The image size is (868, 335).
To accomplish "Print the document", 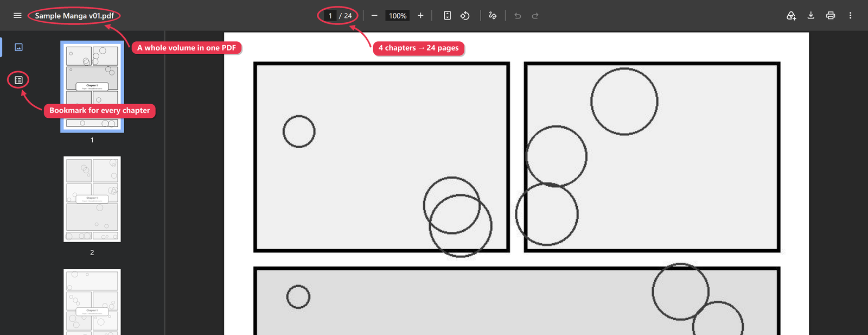I will [x=831, y=16].
